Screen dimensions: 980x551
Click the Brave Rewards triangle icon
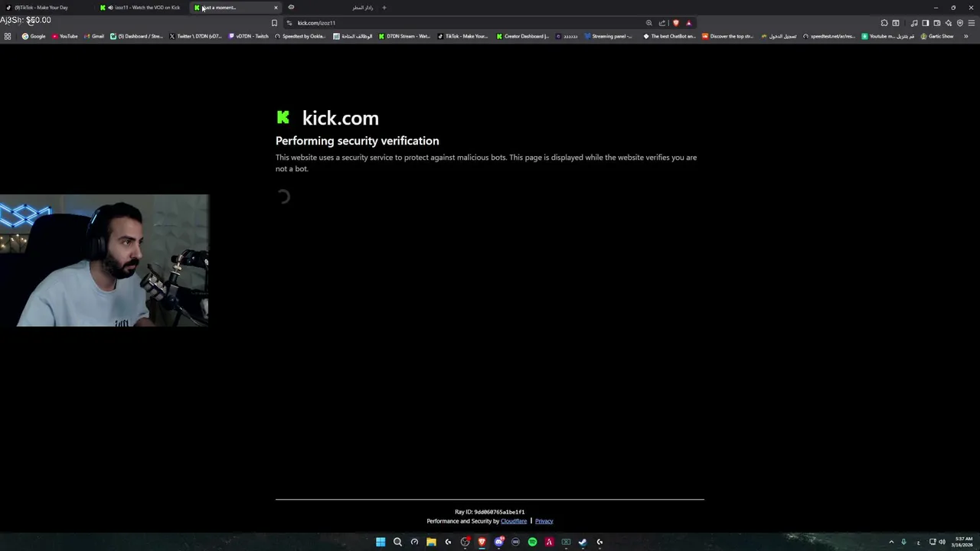(688, 23)
